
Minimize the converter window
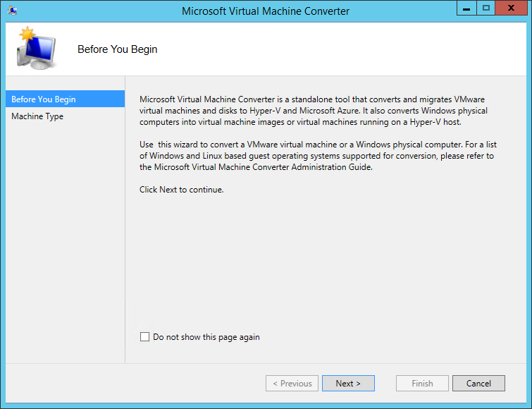click(x=466, y=8)
